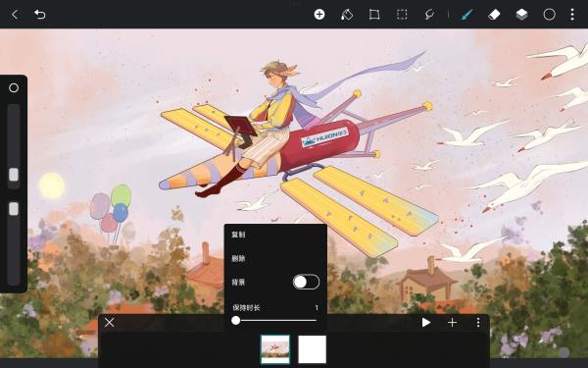Select the lasso selection tool
588x368 pixels.
tap(429, 15)
